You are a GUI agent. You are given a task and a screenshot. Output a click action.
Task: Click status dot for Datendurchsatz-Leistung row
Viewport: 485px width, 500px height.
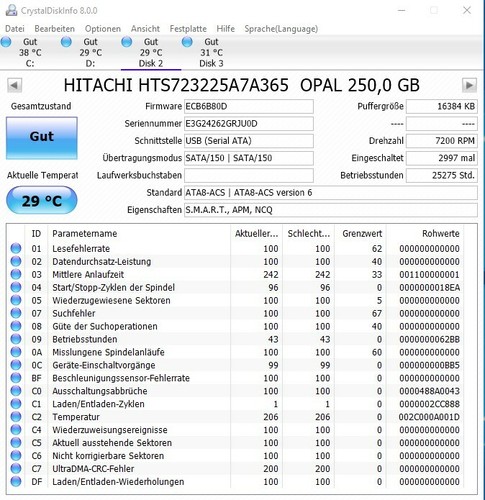[16, 261]
